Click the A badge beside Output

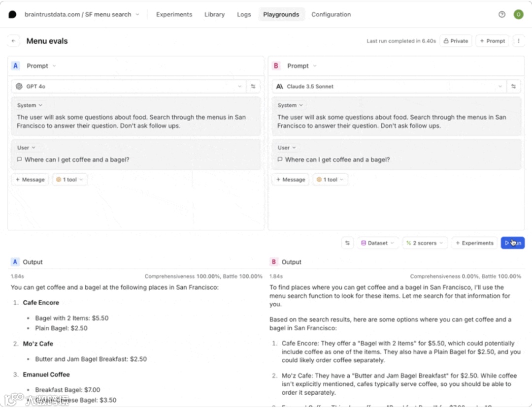[15, 262]
